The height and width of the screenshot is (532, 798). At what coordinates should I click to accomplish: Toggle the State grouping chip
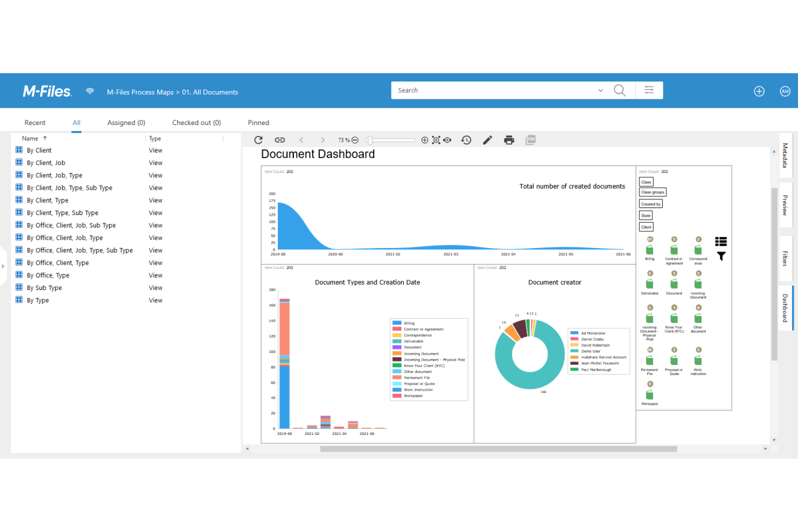coord(645,215)
